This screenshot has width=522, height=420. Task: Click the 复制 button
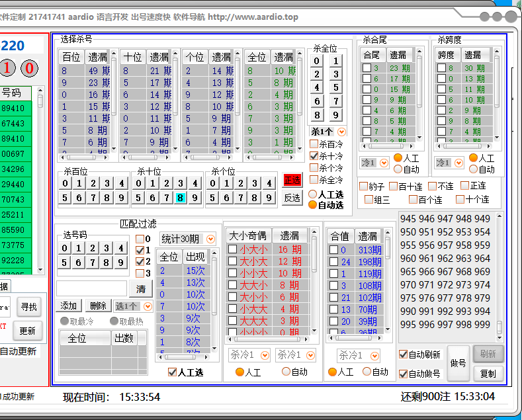pos(488,374)
